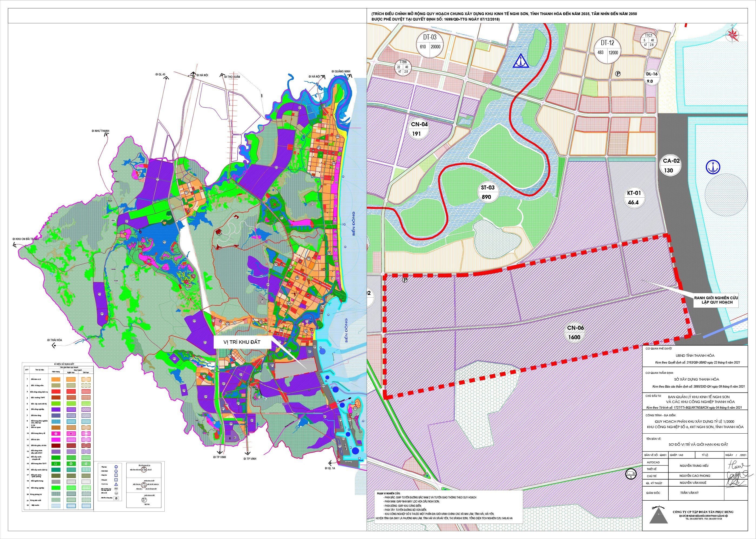Click the UBND TỈNH THANH HÓA text
The width and height of the screenshot is (756, 539).
coord(695,355)
